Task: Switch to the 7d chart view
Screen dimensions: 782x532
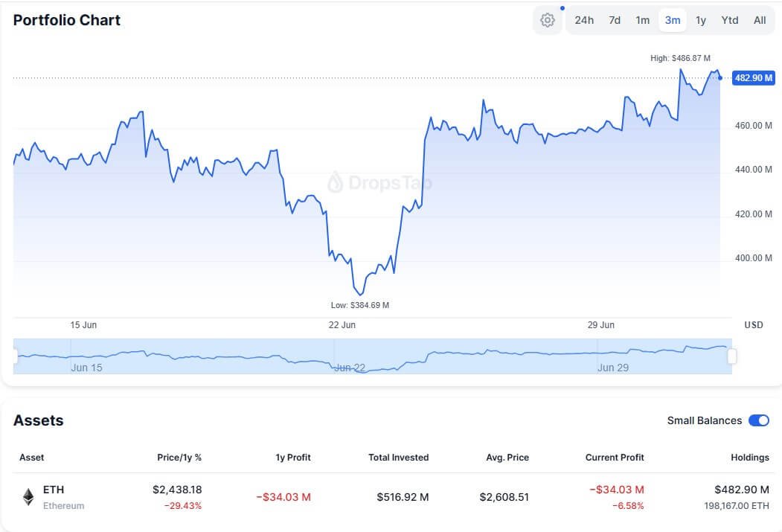Action: 614,20
